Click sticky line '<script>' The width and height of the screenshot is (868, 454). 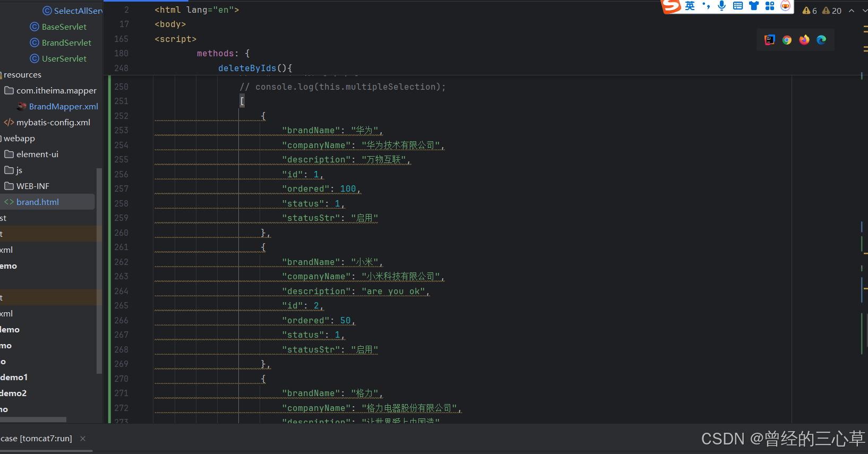point(176,39)
